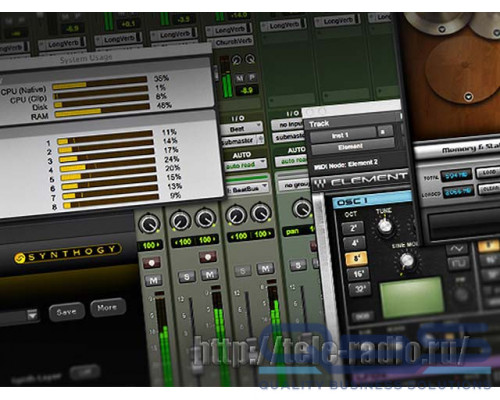Click the '48%' RAM value
Viewport: 500px width, 400px height.
pyautogui.click(x=164, y=105)
